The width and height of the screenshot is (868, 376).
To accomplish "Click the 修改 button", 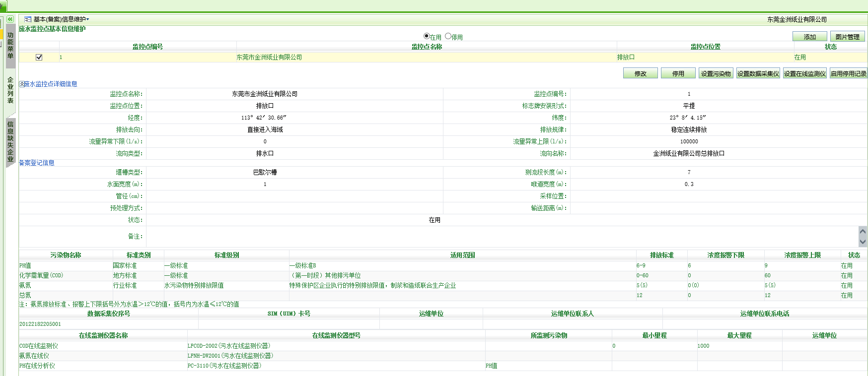I will [x=641, y=73].
